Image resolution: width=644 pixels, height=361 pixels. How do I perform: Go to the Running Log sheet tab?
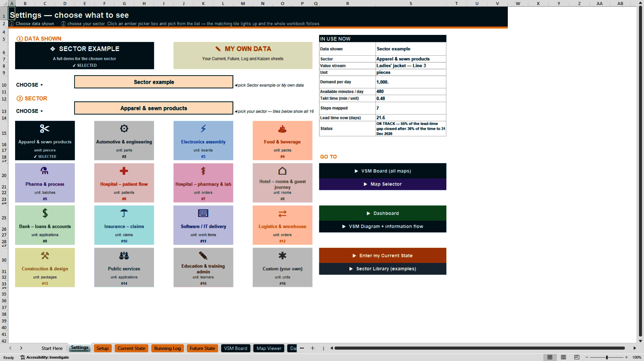click(167, 348)
